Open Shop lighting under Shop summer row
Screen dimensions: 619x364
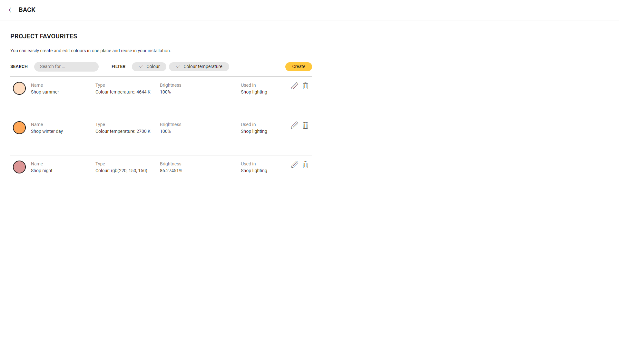pyautogui.click(x=254, y=92)
